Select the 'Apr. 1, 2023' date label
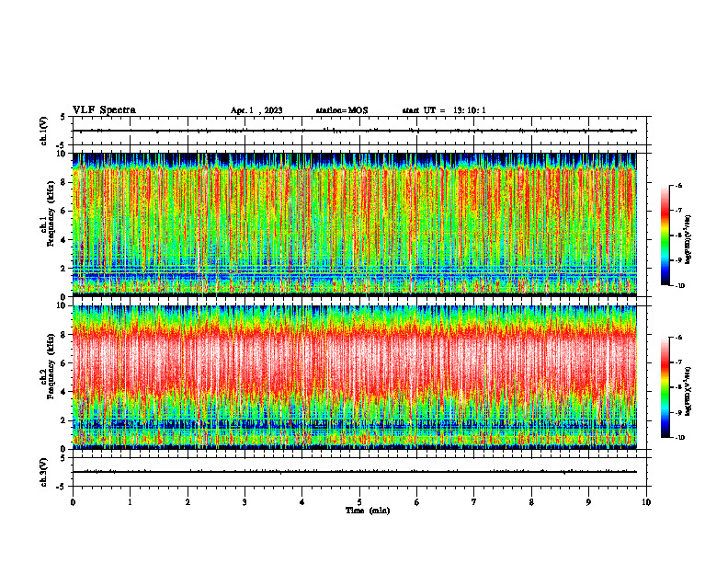This screenshot has height=563, width=728. (x=256, y=110)
